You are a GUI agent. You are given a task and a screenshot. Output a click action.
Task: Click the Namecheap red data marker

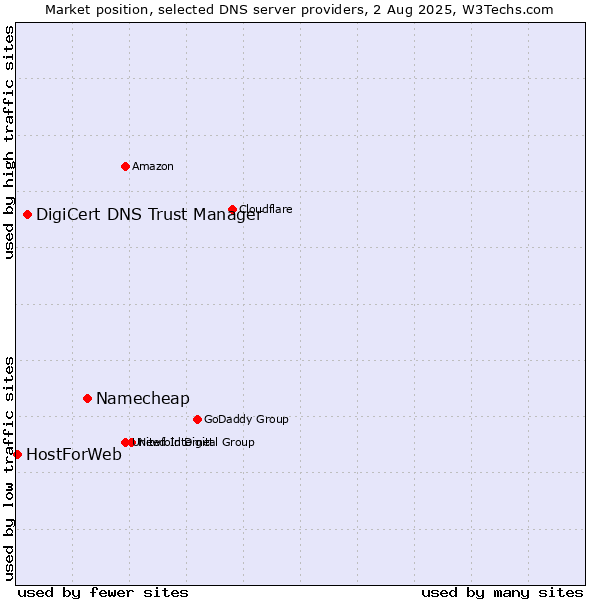(87, 399)
